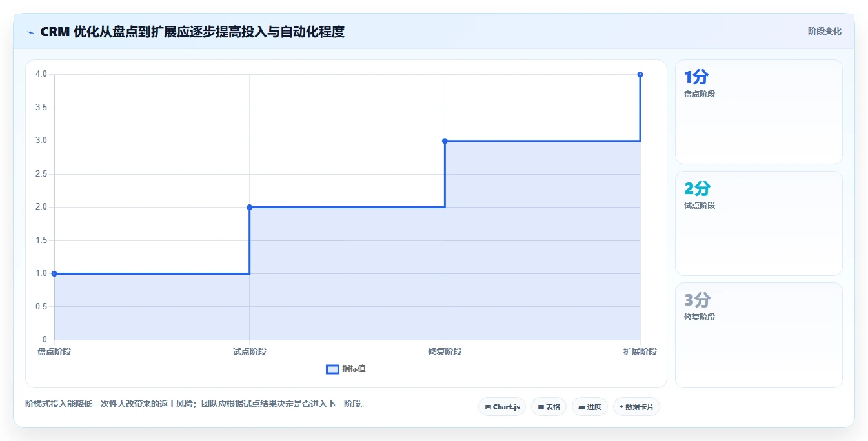Screen dimensions: 868x441
Task: Select the Chart.js chip
Action: pyautogui.click(x=502, y=407)
